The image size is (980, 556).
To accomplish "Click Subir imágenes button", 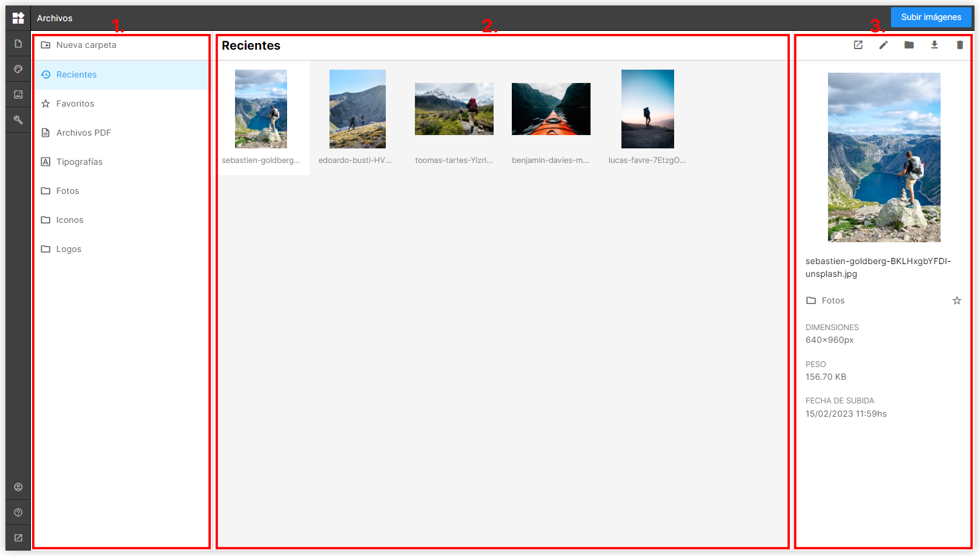I will pos(931,17).
